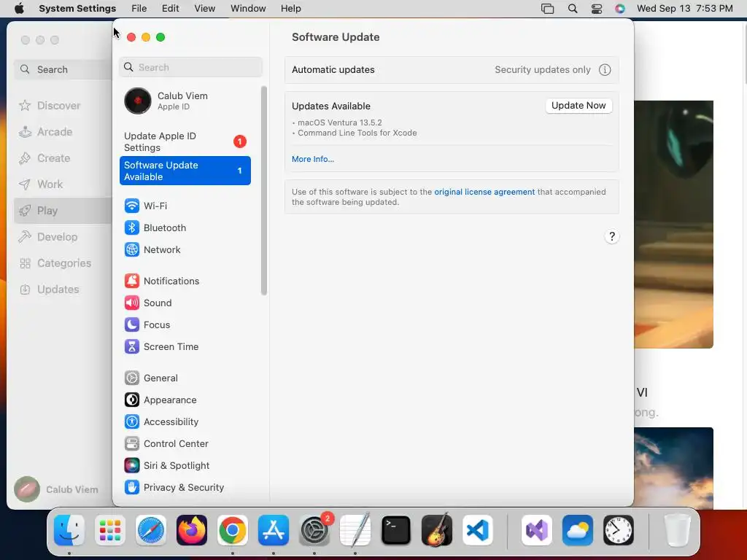Open Screen Time settings pane
Screen dimensions: 747x560
(185, 346)
